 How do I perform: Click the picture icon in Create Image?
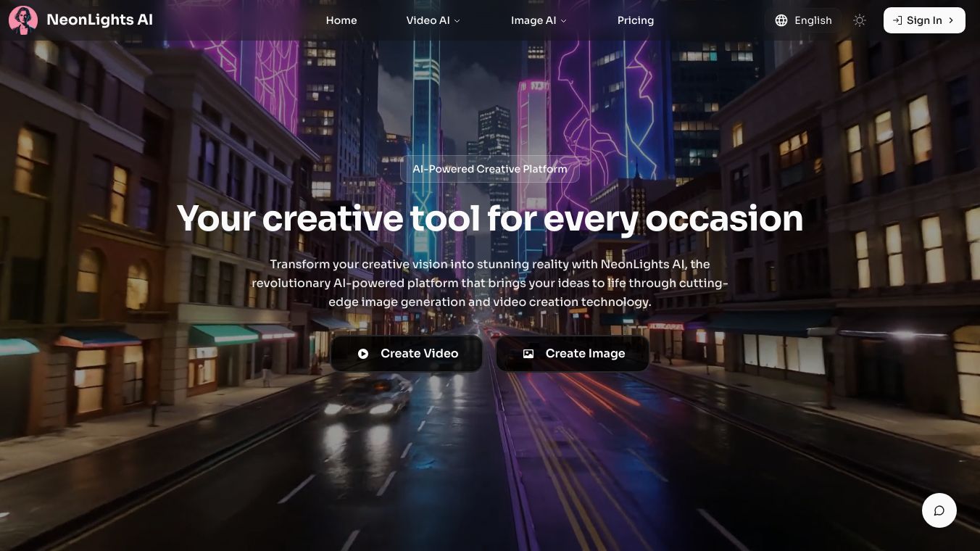[528, 354]
